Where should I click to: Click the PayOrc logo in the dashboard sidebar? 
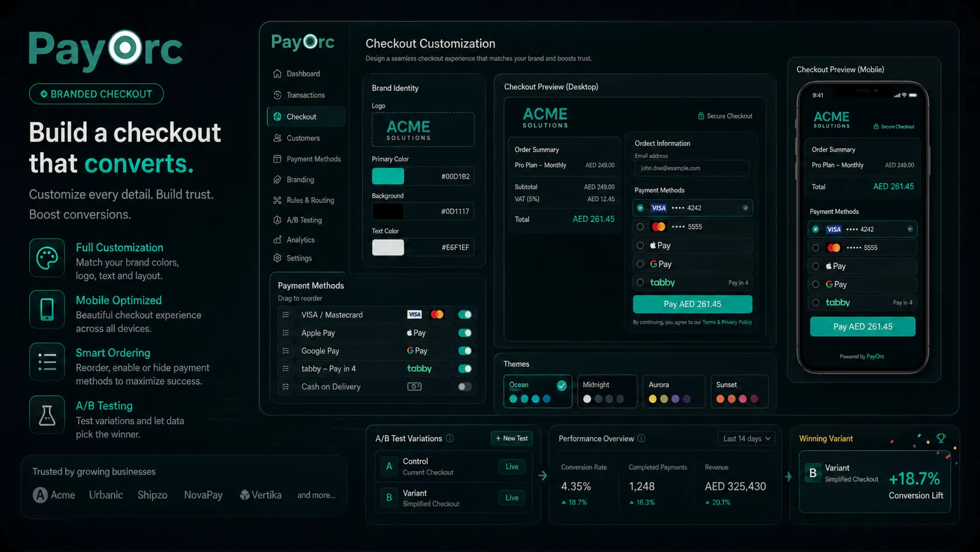click(302, 42)
